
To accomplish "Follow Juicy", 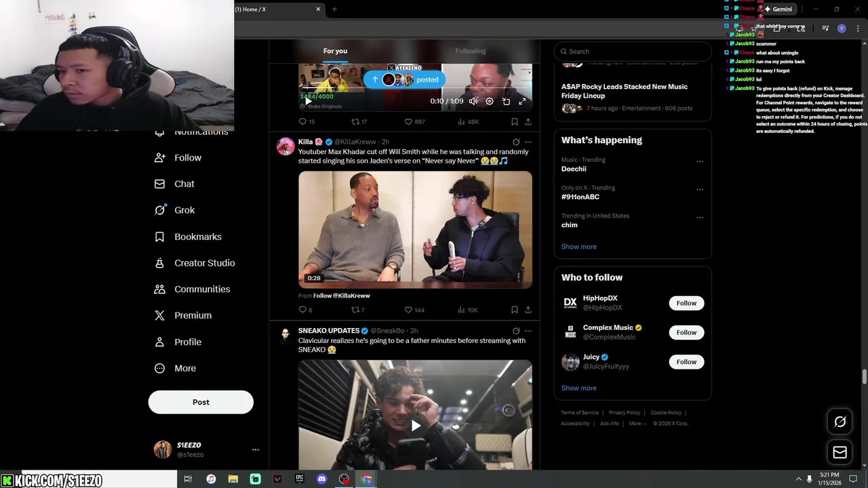I will (x=686, y=362).
